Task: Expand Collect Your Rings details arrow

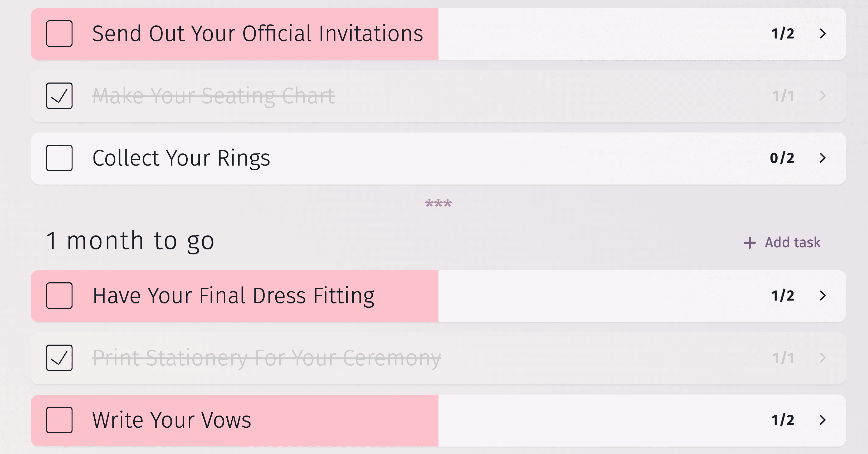Action: 822,158
